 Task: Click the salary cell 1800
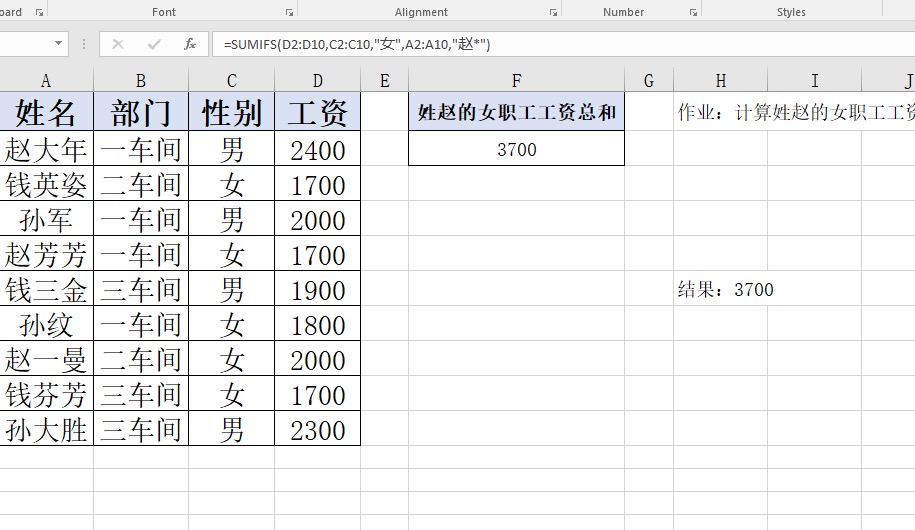tap(317, 323)
